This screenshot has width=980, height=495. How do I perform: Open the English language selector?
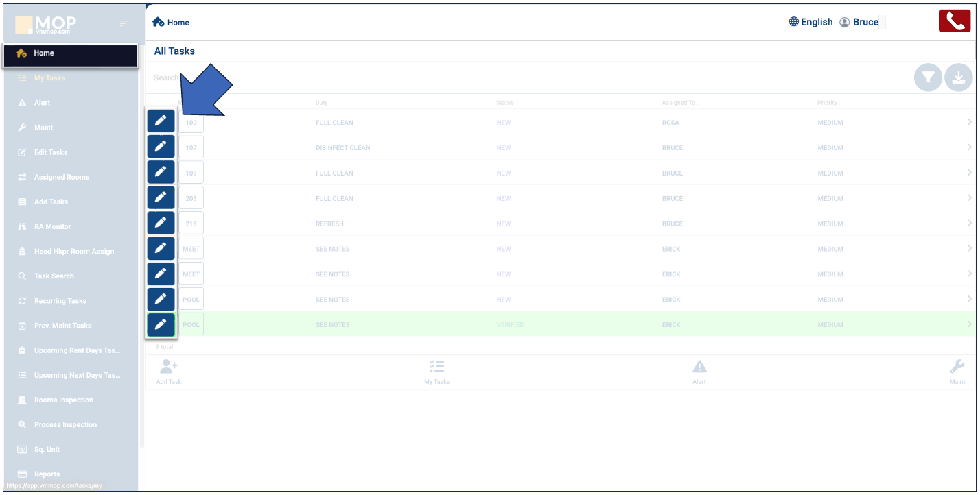pyautogui.click(x=810, y=22)
